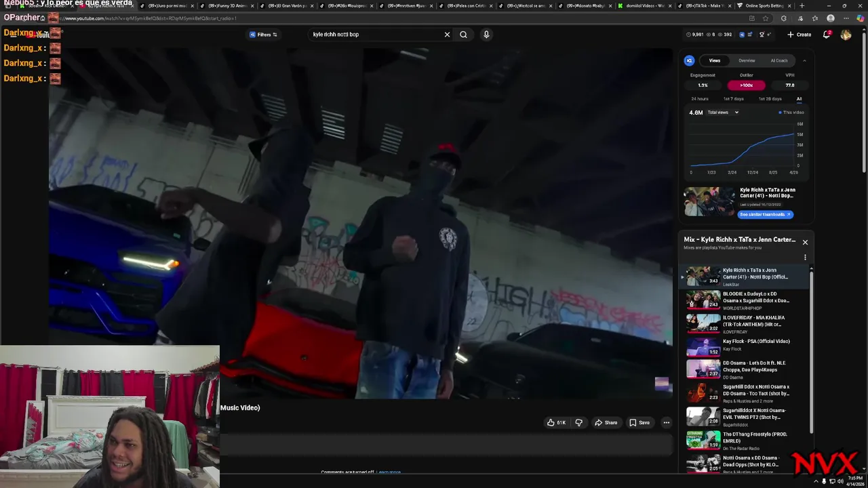Select the 1st 7 days range
The image size is (868, 488).
coord(733,99)
